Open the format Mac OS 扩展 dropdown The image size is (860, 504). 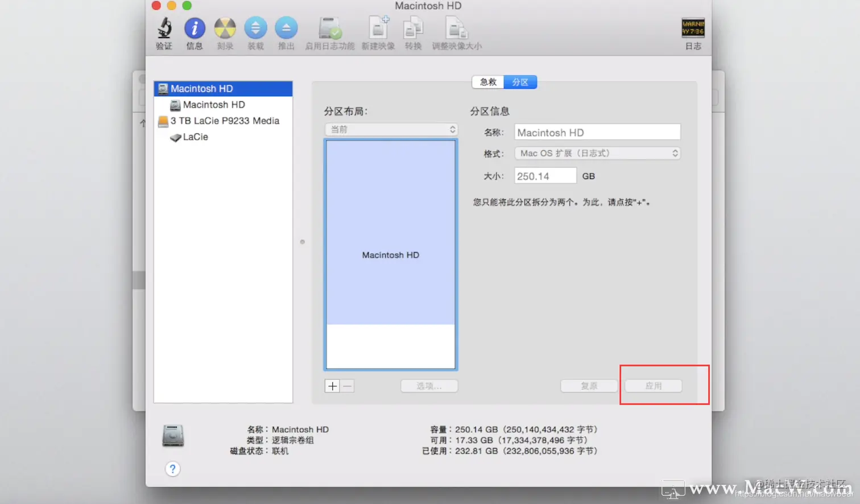tap(597, 153)
